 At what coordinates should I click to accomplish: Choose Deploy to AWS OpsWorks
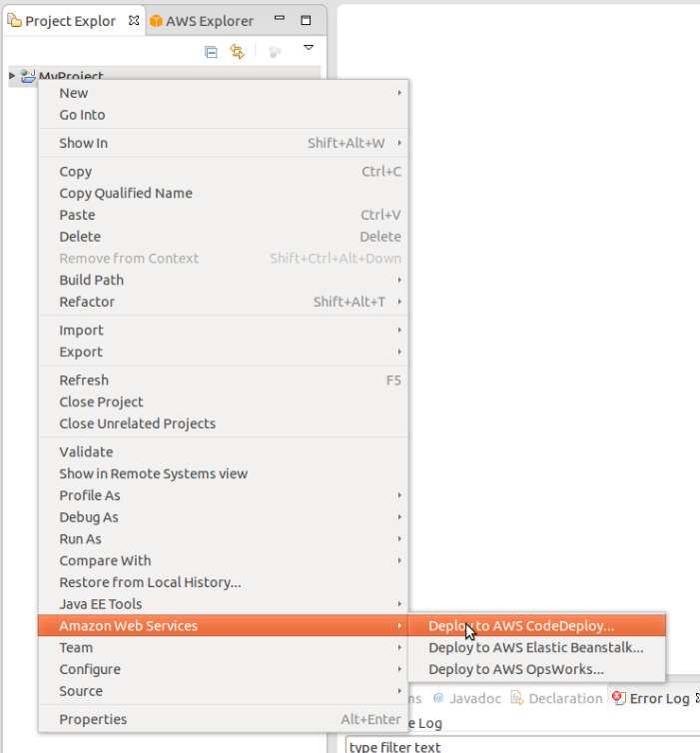537,669
